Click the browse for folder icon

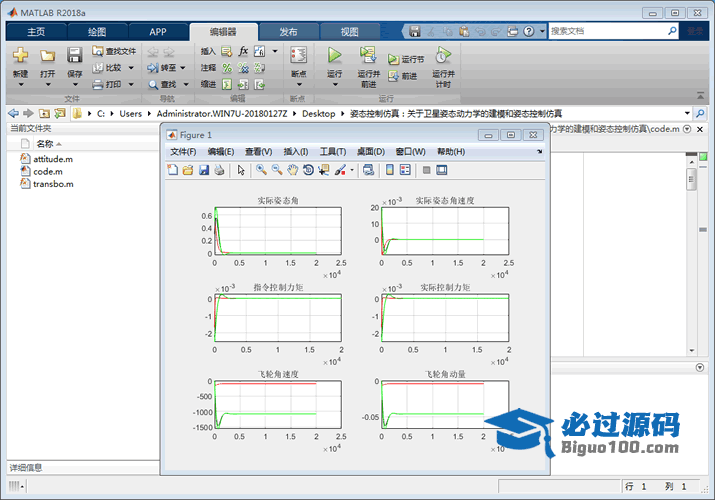[x=60, y=113]
